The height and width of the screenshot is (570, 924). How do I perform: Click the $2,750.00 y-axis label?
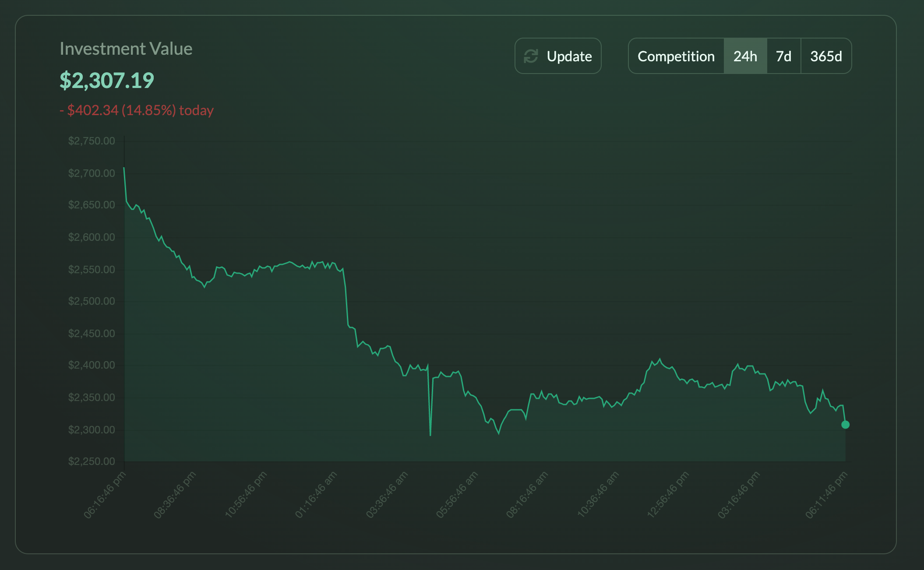coord(92,141)
